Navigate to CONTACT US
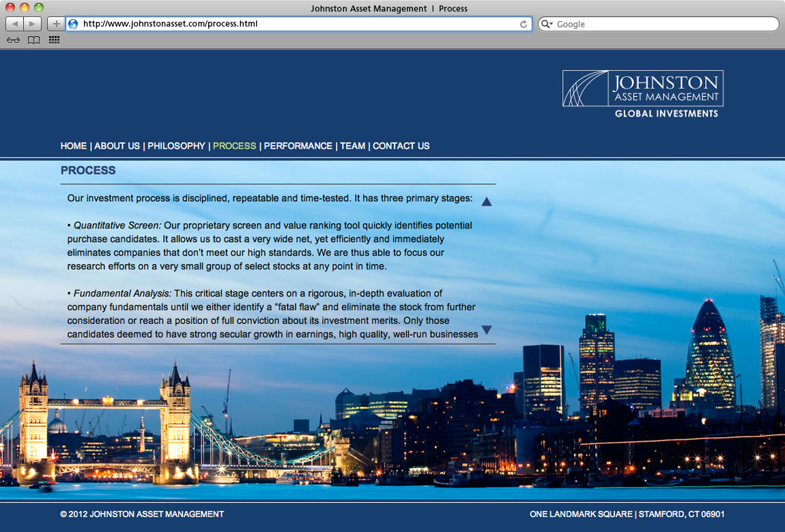The height and width of the screenshot is (532, 785). pyautogui.click(x=401, y=146)
